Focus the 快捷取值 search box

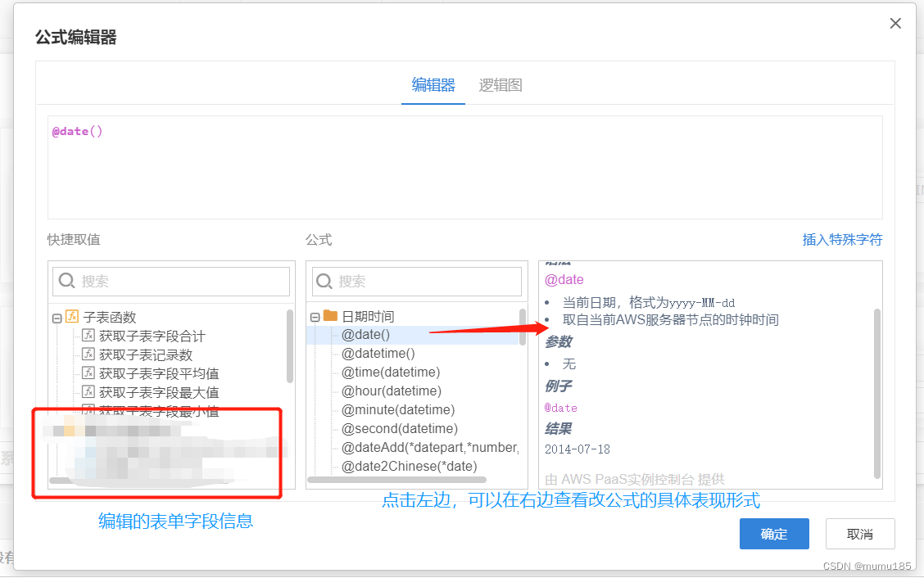171,282
